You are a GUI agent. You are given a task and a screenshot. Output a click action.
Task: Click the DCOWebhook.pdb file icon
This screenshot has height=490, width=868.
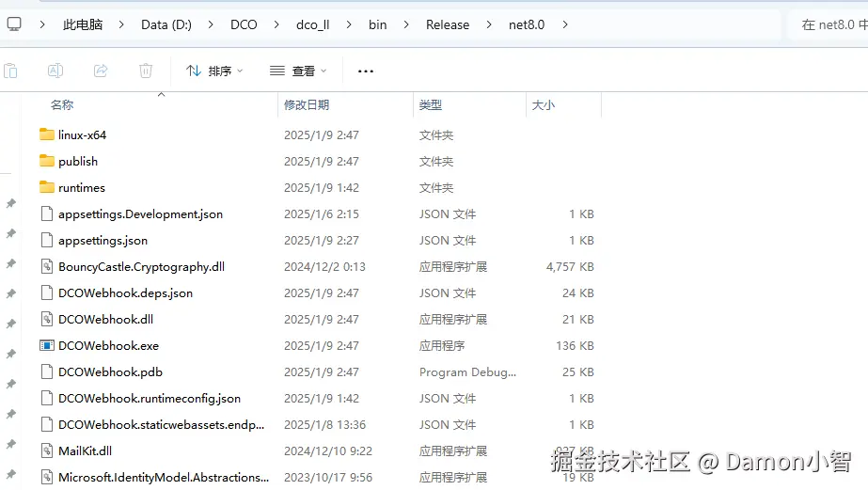click(47, 372)
